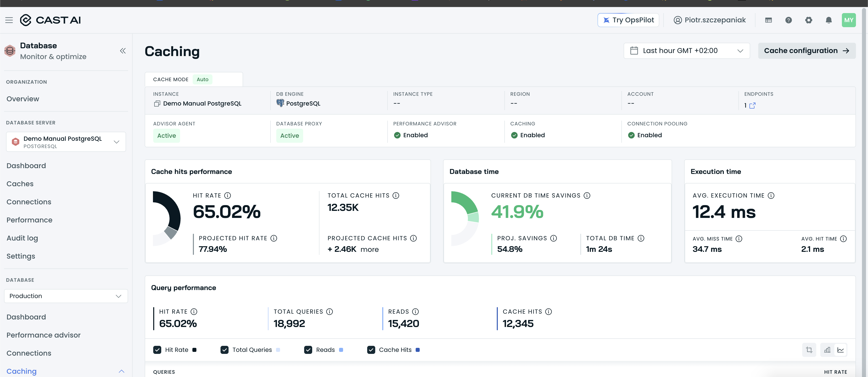
Task: Uncheck the Cache Hits series checkbox
Action: [371, 350]
